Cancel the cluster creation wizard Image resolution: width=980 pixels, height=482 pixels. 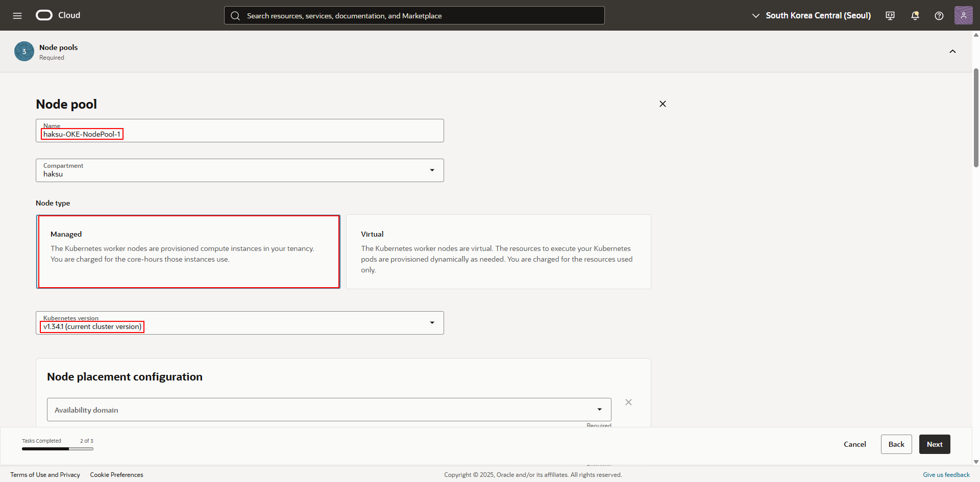pyautogui.click(x=854, y=444)
